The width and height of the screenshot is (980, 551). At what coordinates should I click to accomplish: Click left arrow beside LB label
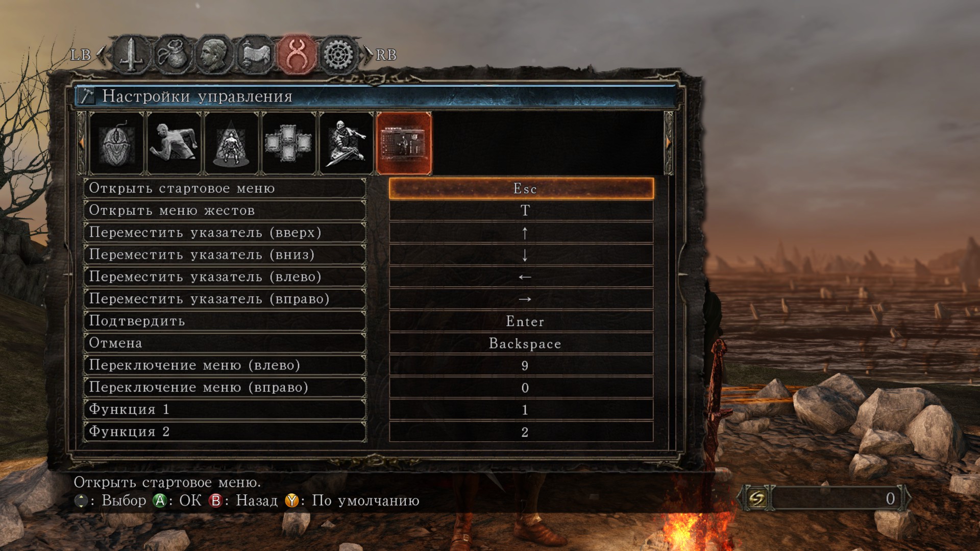[102, 54]
